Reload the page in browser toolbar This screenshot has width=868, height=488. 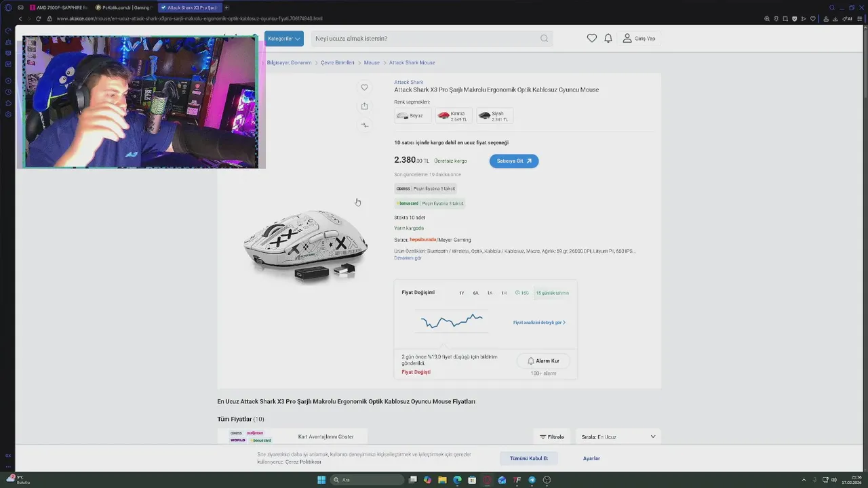pyautogui.click(x=38, y=18)
